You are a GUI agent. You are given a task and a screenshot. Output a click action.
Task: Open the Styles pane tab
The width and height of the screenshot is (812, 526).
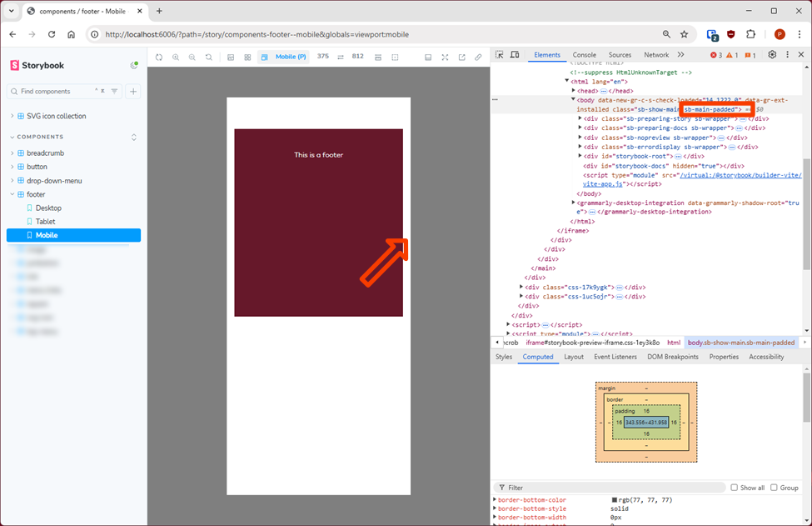tap(503, 357)
